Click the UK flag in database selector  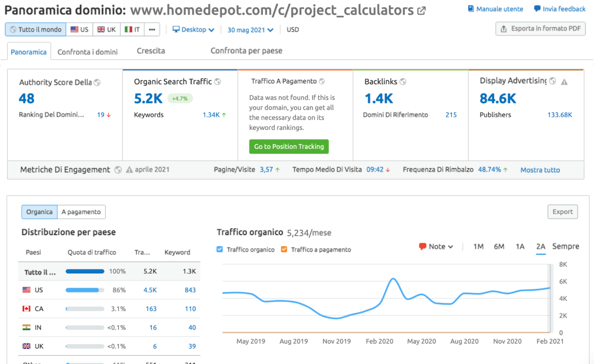click(101, 29)
